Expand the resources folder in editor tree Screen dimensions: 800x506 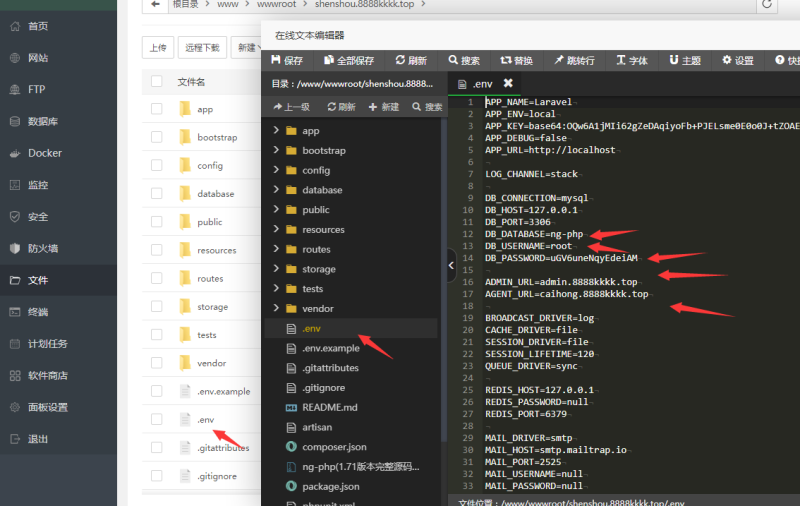pyautogui.click(x=276, y=229)
